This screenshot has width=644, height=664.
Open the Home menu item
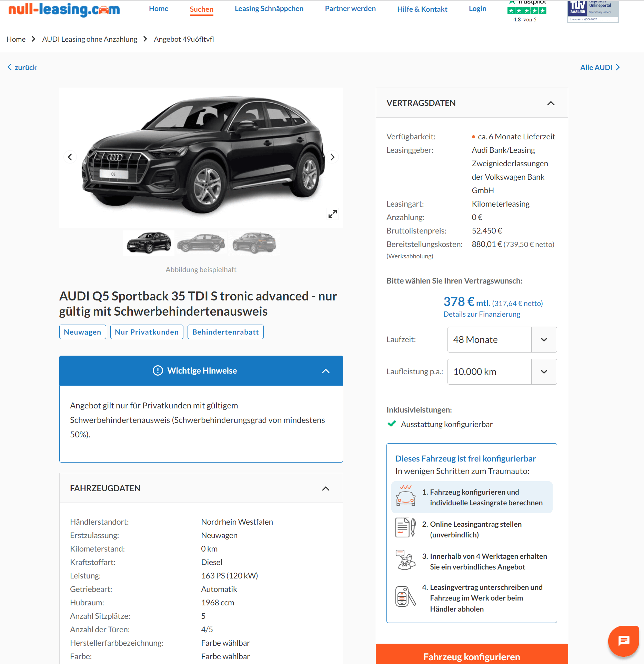point(159,9)
